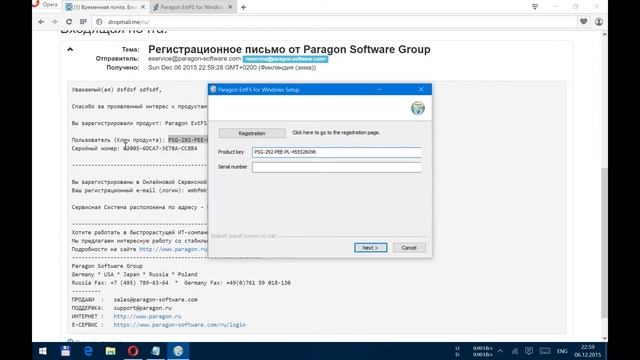Open the Windows Start menu
640x360 pixels.
click(42, 351)
